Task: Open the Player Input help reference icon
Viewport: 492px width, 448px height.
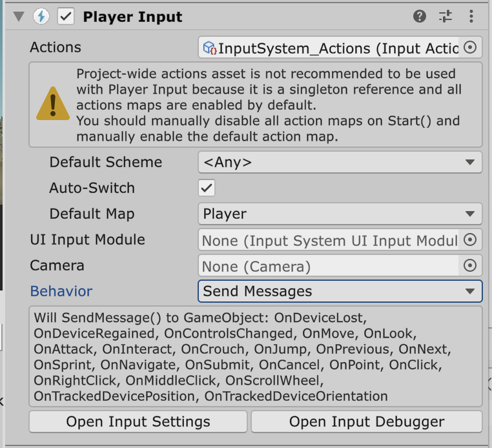Action: 420,17
